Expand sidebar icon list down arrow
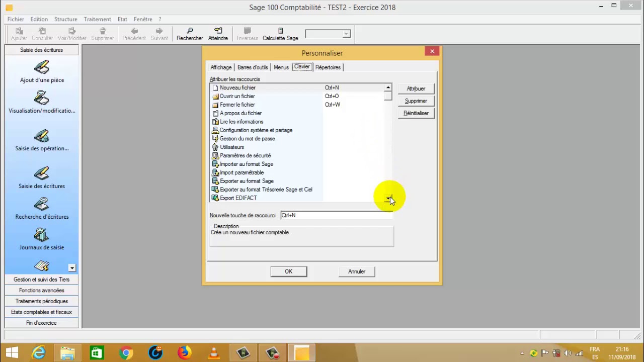Viewport: 644px width, 362px height. pos(72,268)
